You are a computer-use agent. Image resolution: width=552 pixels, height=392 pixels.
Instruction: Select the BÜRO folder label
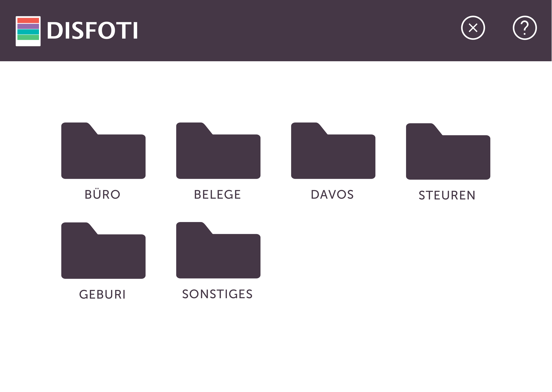click(x=102, y=194)
